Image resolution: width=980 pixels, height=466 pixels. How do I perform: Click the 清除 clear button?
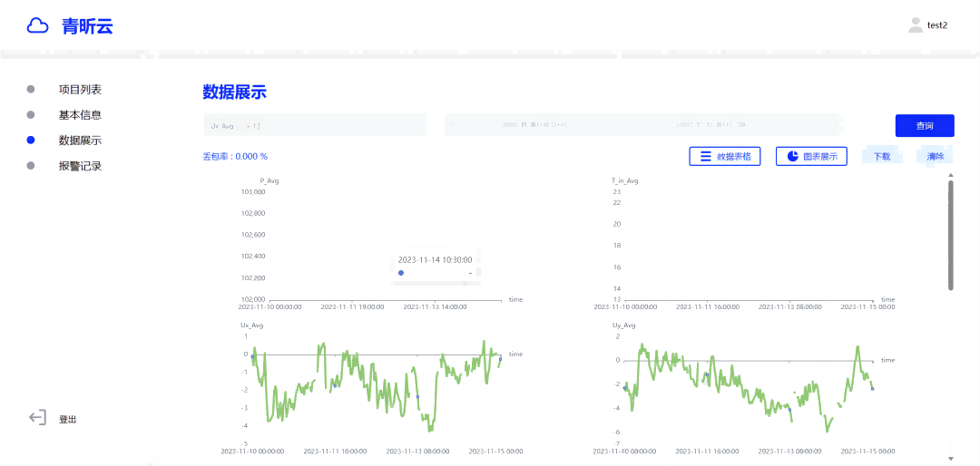tap(935, 157)
